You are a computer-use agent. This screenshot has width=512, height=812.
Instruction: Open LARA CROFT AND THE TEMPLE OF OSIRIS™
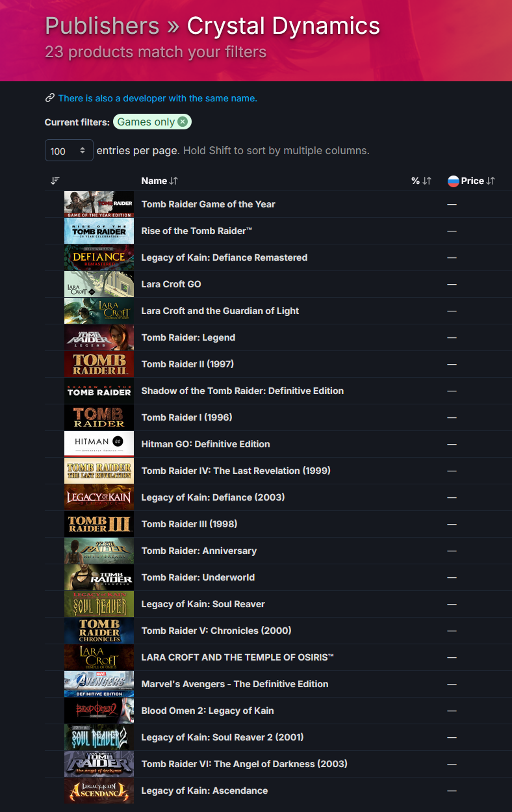[x=238, y=657]
